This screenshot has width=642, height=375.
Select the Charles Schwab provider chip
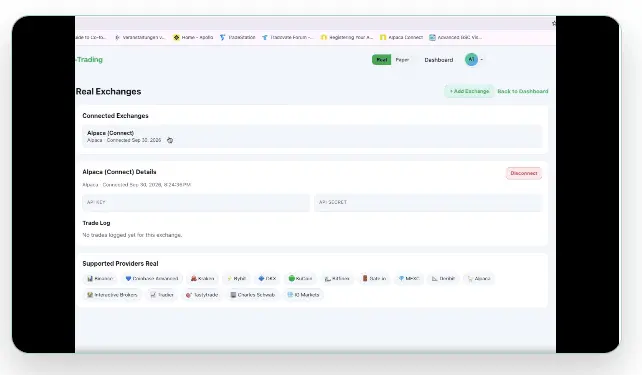click(x=252, y=295)
